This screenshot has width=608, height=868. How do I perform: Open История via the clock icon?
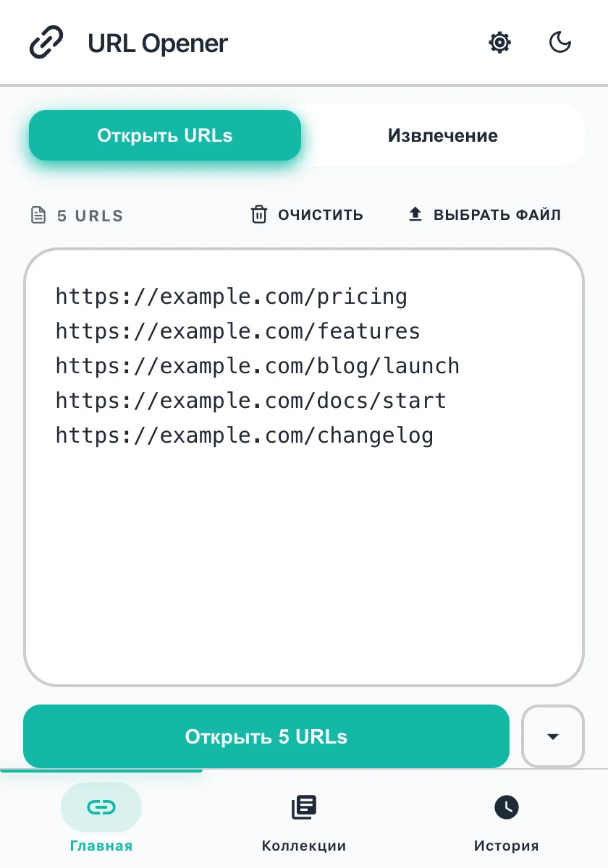507,807
